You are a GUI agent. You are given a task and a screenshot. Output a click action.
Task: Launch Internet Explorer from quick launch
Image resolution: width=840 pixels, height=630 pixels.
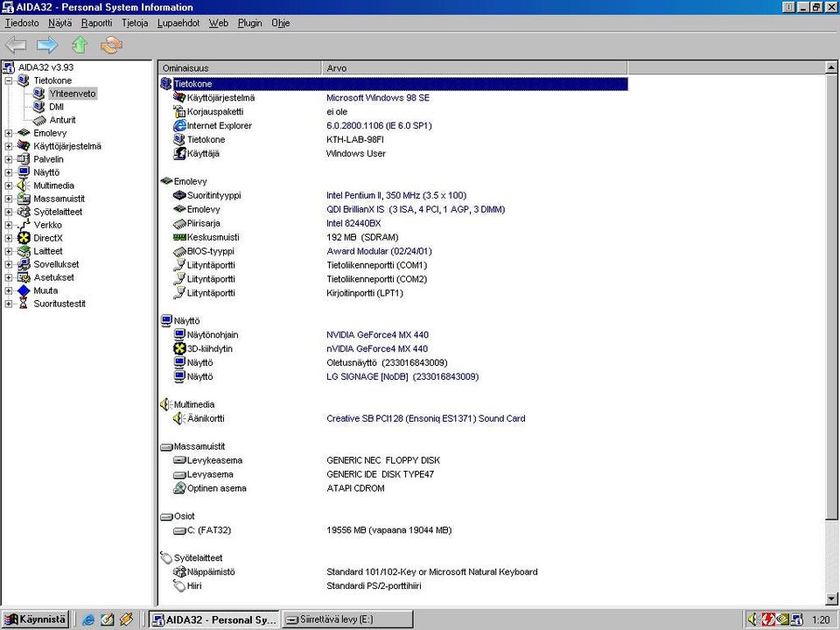pyautogui.click(x=88, y=619)
